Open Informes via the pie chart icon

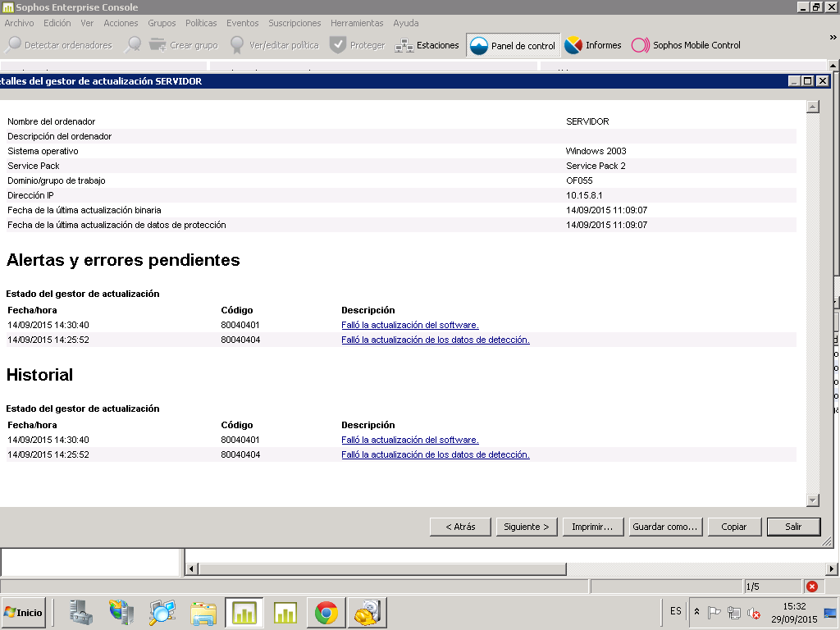[x=573, y=45]
